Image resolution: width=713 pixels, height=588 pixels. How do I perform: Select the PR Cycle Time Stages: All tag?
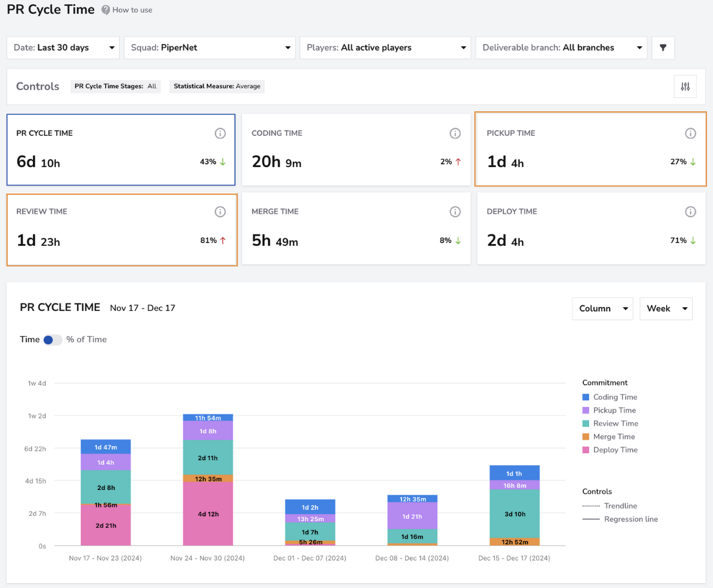(x=115, y=87)
